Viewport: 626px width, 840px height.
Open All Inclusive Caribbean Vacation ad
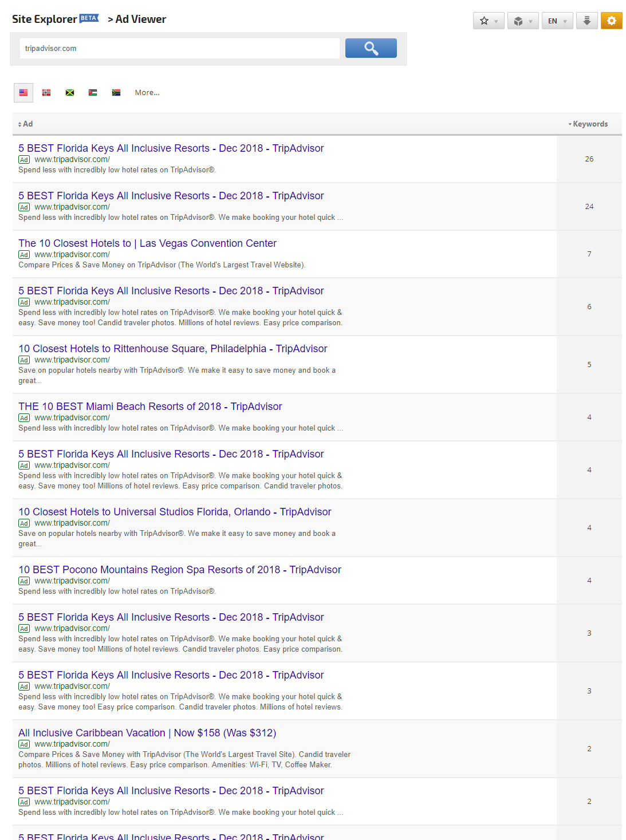point(147,733)
